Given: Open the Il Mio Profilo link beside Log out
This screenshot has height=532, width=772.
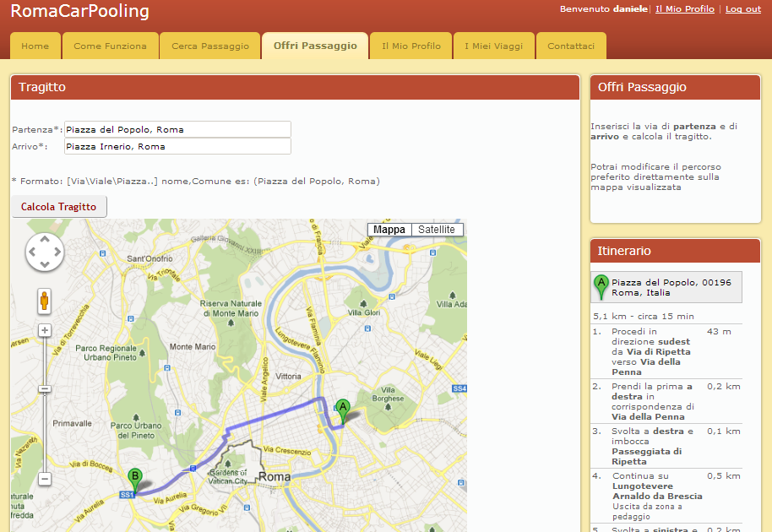Looking at the screenshot, I should 685,8.
